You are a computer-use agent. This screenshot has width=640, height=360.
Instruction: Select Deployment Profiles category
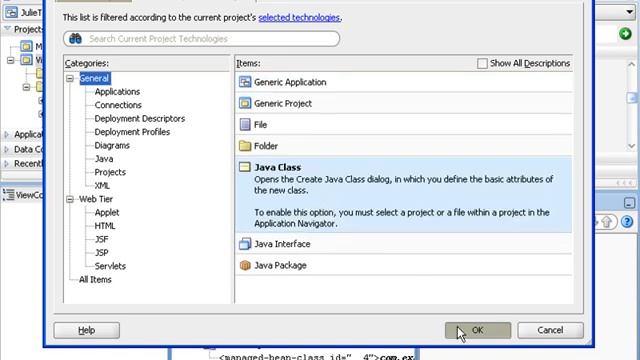coord(132,132)
